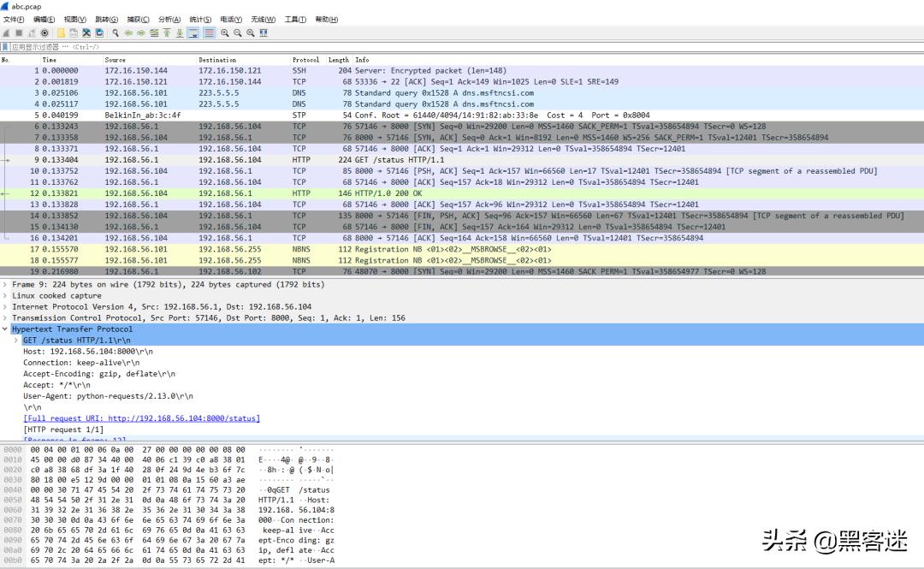The width and height of the screenshot is (924, 569).
Task: Jump to the last packet icon
Action: click(x=180, y=33)
